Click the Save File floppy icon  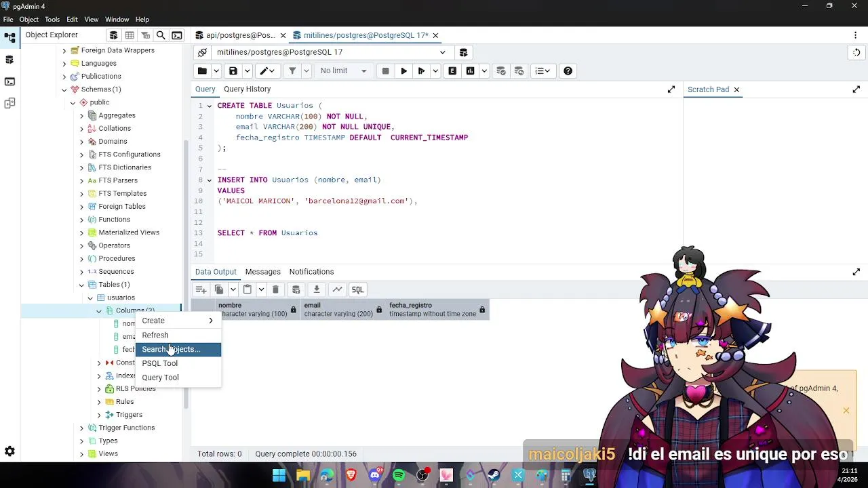click(233, 71)
